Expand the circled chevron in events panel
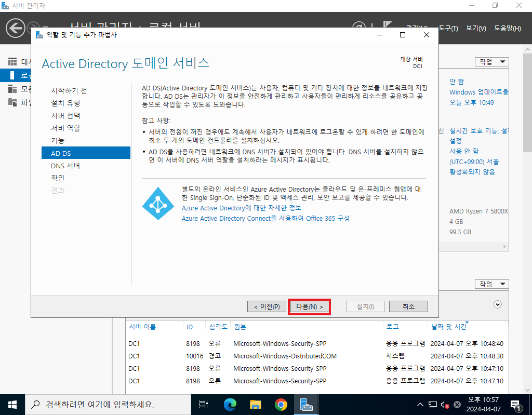 497,304
